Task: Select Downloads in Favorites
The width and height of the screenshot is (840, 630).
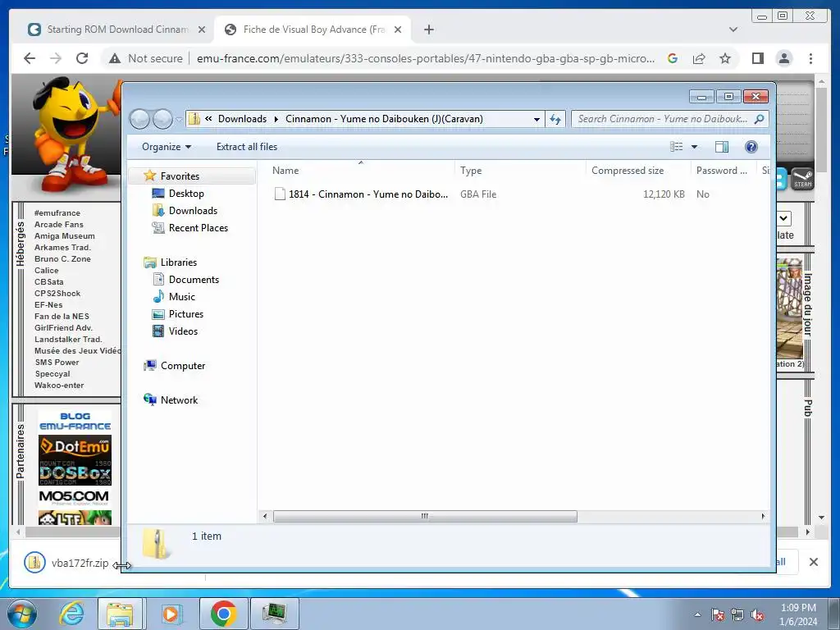Action: coord(193,211)
